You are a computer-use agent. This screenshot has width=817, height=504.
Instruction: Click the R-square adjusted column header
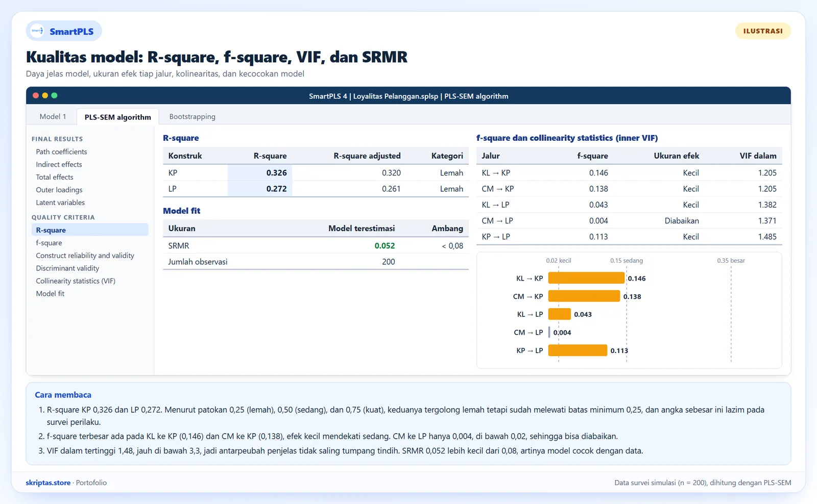pyautogui.click(x=367, y=156)
